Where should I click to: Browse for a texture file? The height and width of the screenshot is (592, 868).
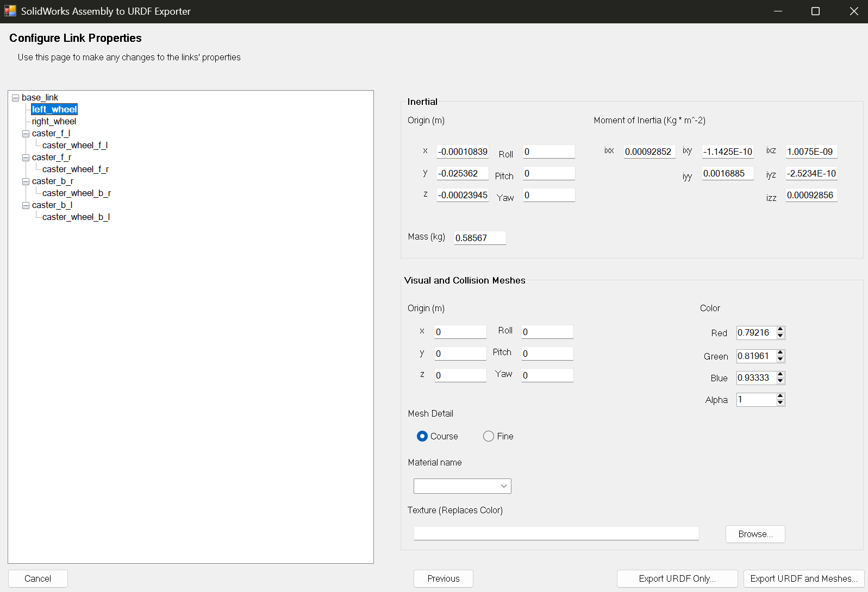755,534
